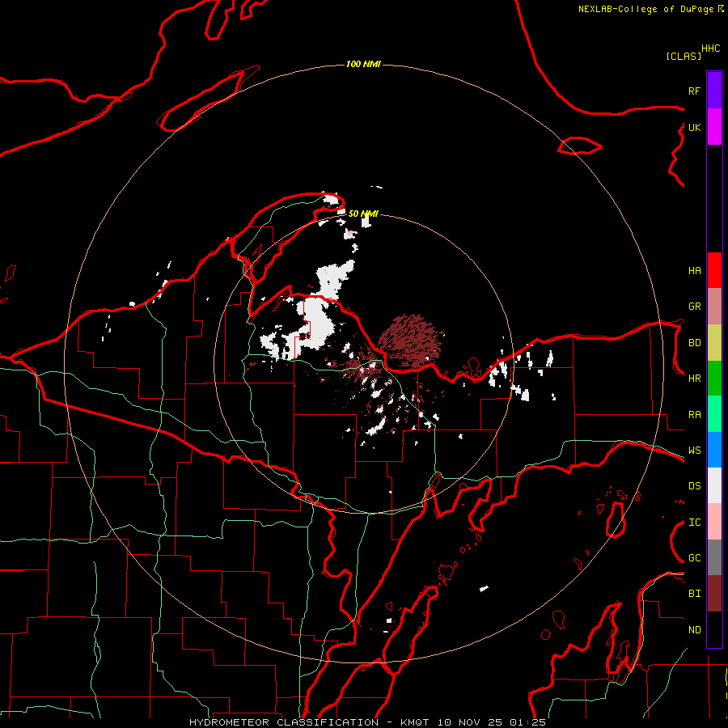Click the 10 NOV 25 date text

[469, 722]
